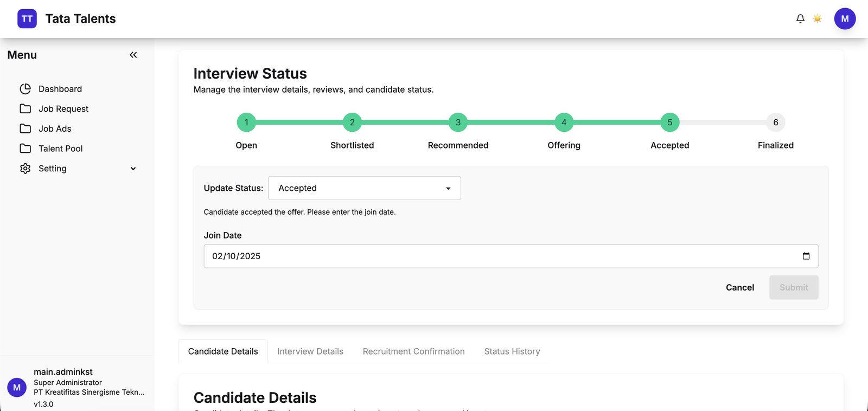Click the main.adminkst username text

63,372
